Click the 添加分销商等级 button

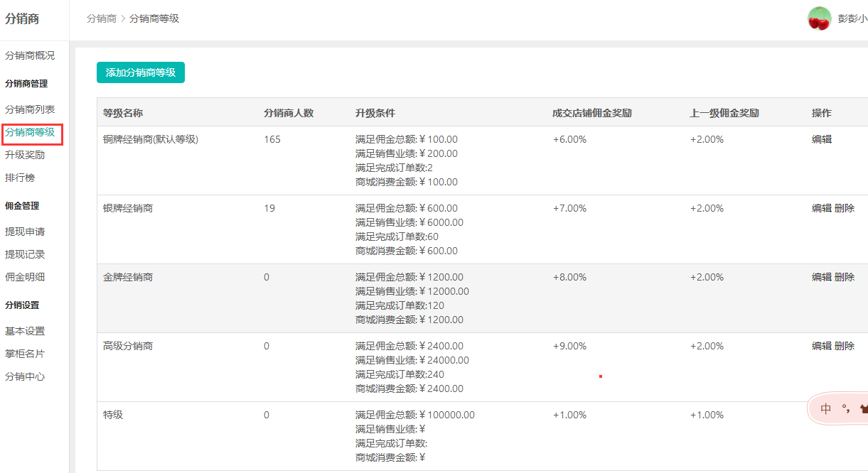[x=141, y=72]
